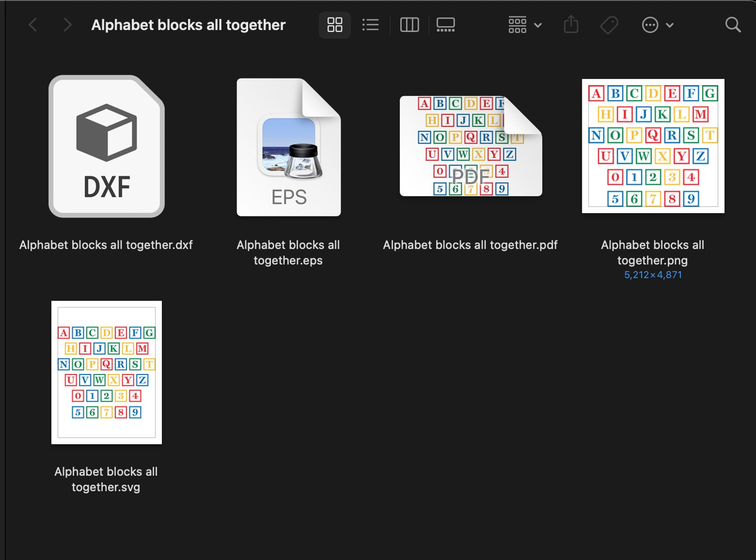Select the PDF file thumbnail

tap(471, 146)
